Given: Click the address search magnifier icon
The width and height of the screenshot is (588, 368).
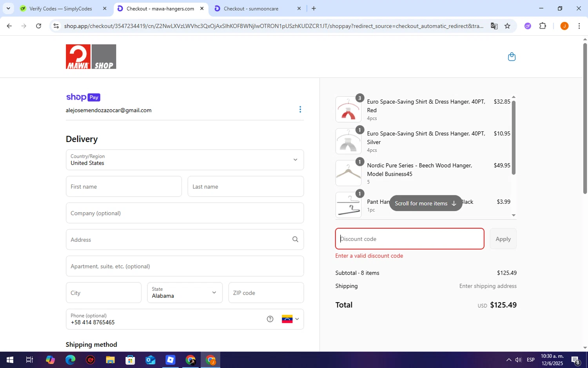Looking at the screenshot, I should [x=295, y=239].
